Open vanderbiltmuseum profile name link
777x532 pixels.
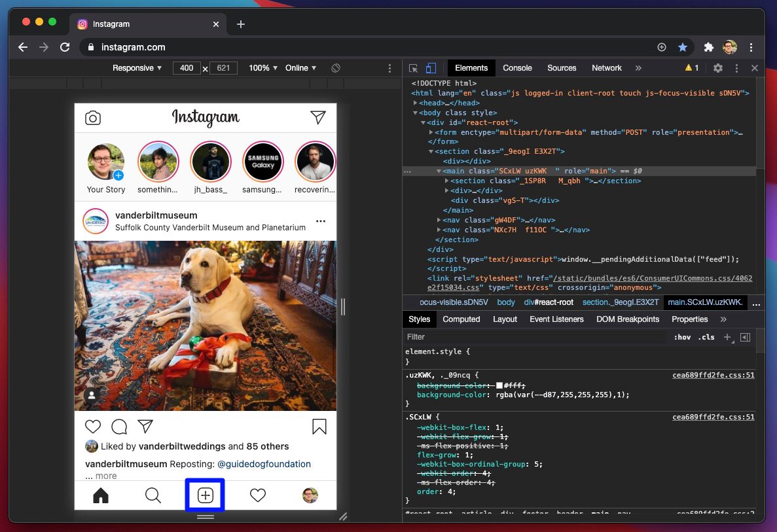pyautogui.click(x=156, y=215)
